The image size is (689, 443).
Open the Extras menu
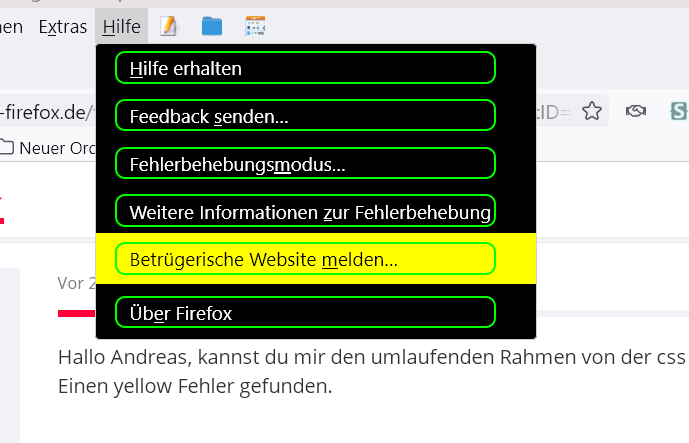63,27
